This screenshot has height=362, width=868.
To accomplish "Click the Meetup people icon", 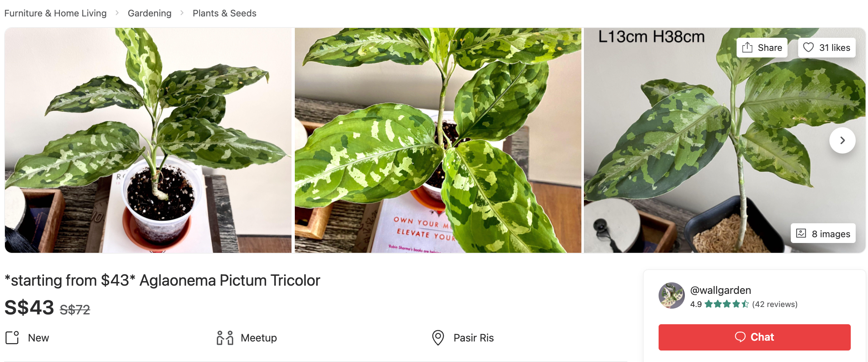I will pos(225,338).
